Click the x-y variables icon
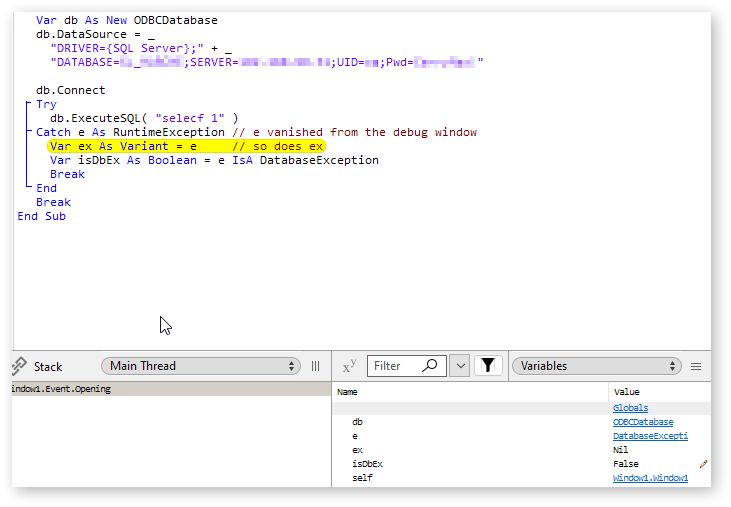The width and height of the screenshot is (731, 507). [349, 366]
